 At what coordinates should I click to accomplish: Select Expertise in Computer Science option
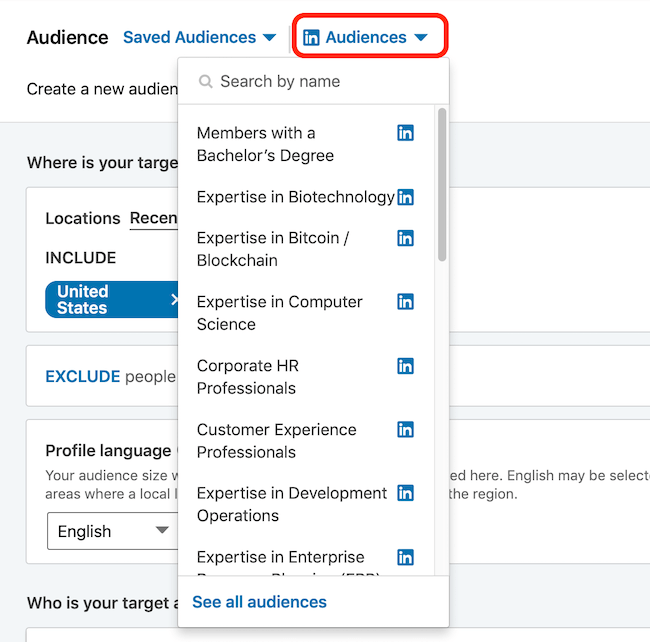pyautogui.click(x=279, y=313)
